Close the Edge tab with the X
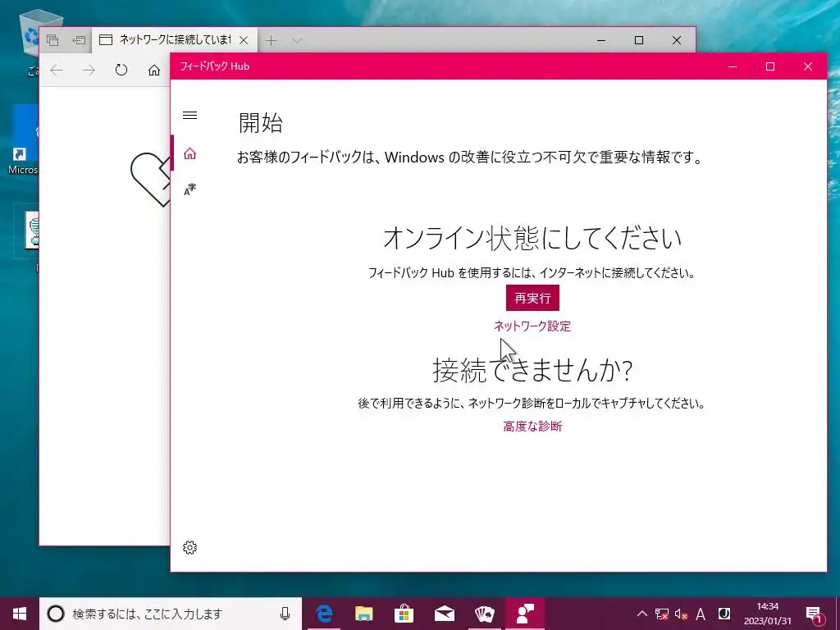Image resolution: width=840 pixels, height=630 pixels. click(244, 40)
